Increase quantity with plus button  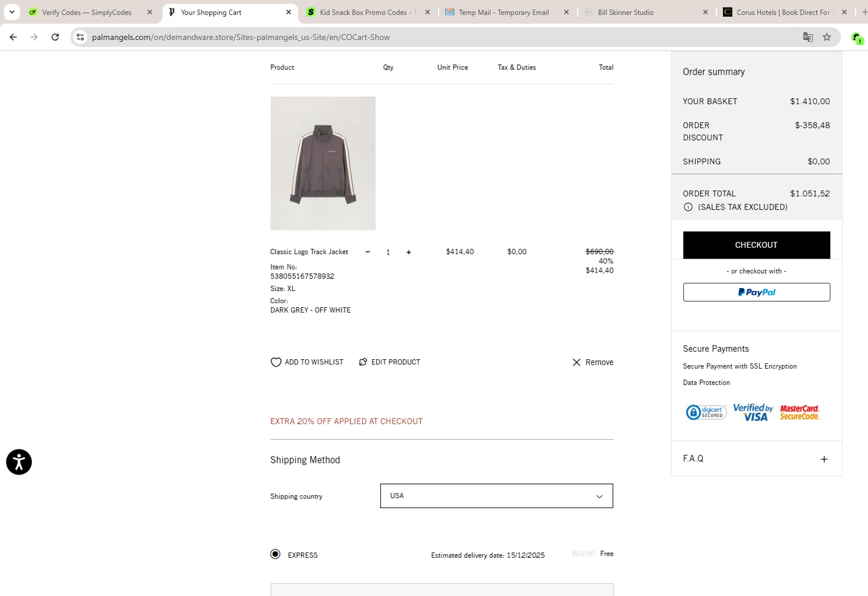pos(409,252)
